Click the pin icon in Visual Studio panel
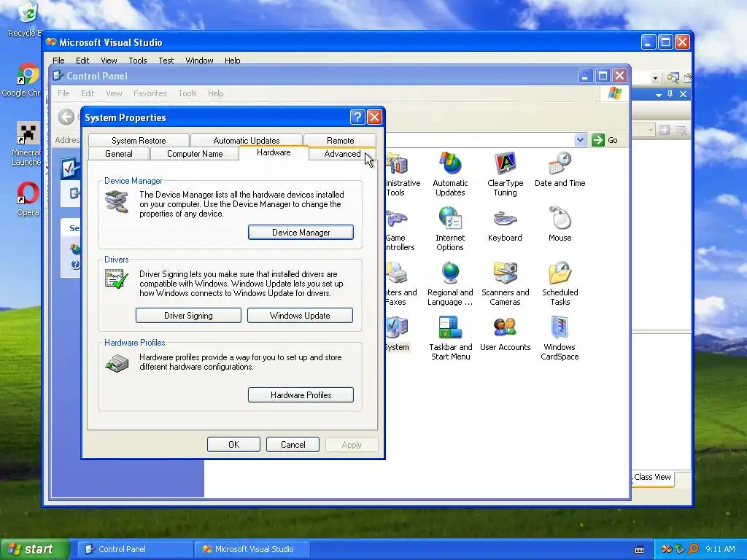The image size is (747, 560). click(670, 94)
